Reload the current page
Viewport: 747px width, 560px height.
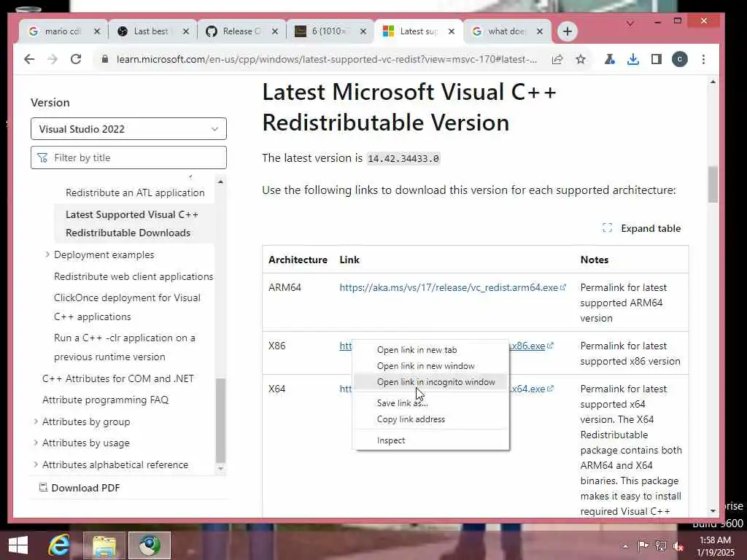76,59
